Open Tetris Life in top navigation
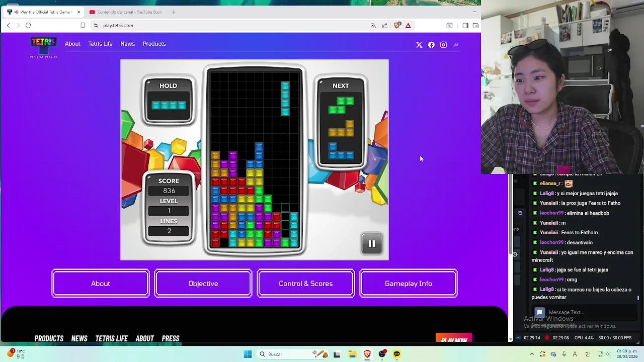644x362 pixels. point(100,44)
